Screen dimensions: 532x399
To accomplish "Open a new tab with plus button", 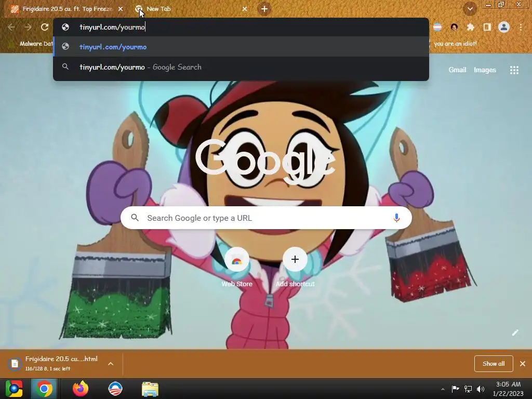I will (x=264, y=9).
